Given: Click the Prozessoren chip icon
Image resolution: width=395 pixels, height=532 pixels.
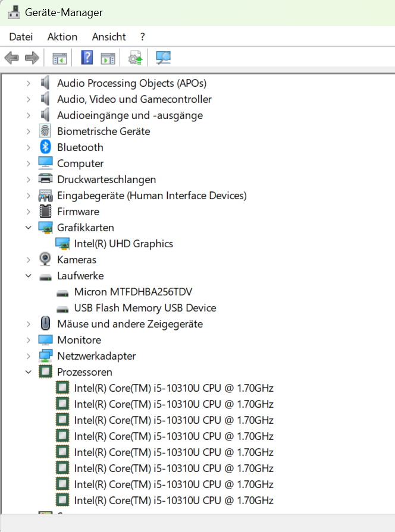Looking at the screenshot, I should coord(45,372).
